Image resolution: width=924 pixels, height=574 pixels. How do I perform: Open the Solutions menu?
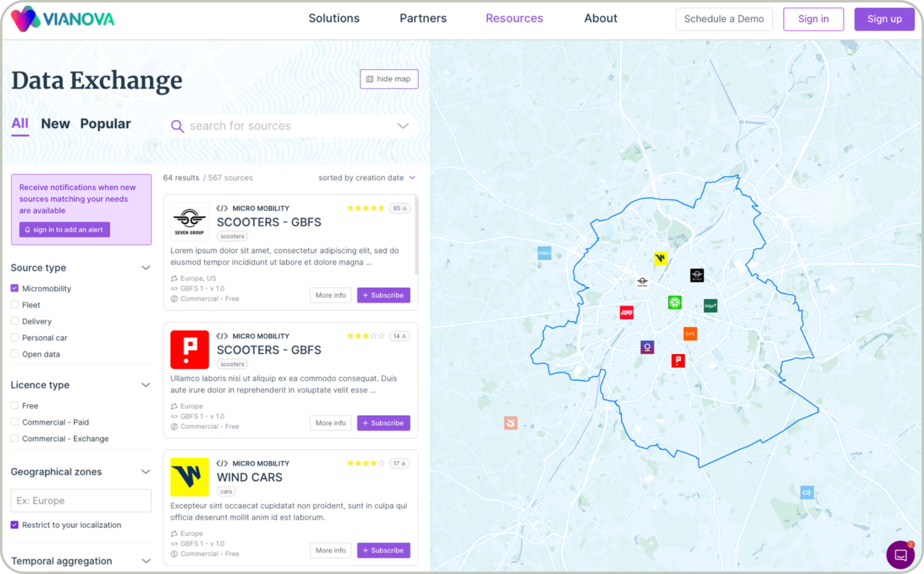pos(334,18)
